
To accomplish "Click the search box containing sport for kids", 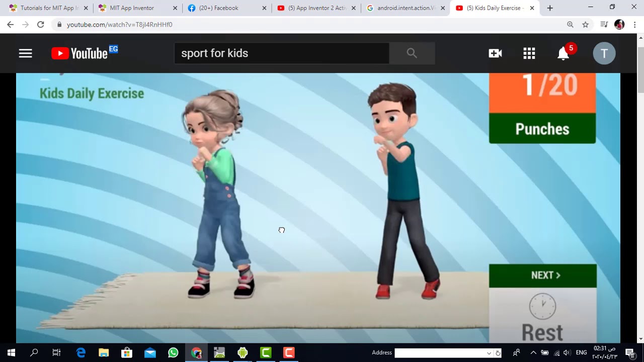I will pyautogui.click(x=282, y=53).
